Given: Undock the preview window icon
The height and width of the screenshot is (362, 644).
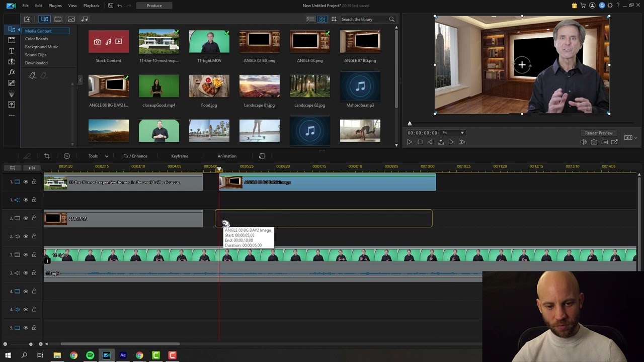Looking at the screenshot, I should tap(614, 142).
